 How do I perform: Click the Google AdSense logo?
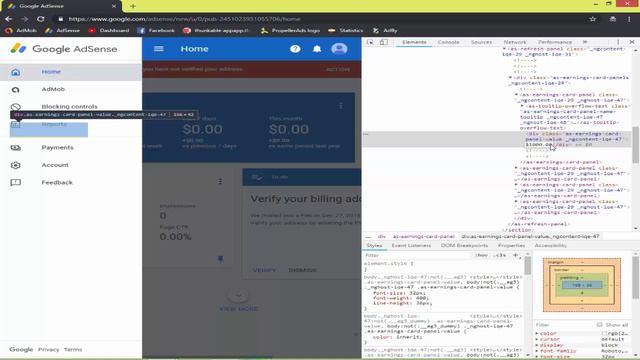64,49
